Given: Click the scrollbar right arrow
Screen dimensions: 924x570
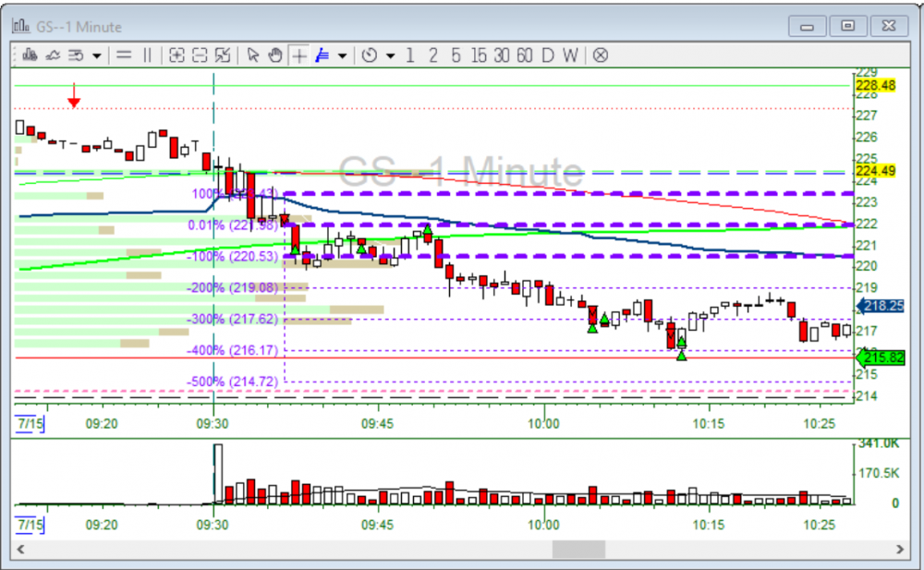Looking at the screenshot, I should click(x=901, y=549).
